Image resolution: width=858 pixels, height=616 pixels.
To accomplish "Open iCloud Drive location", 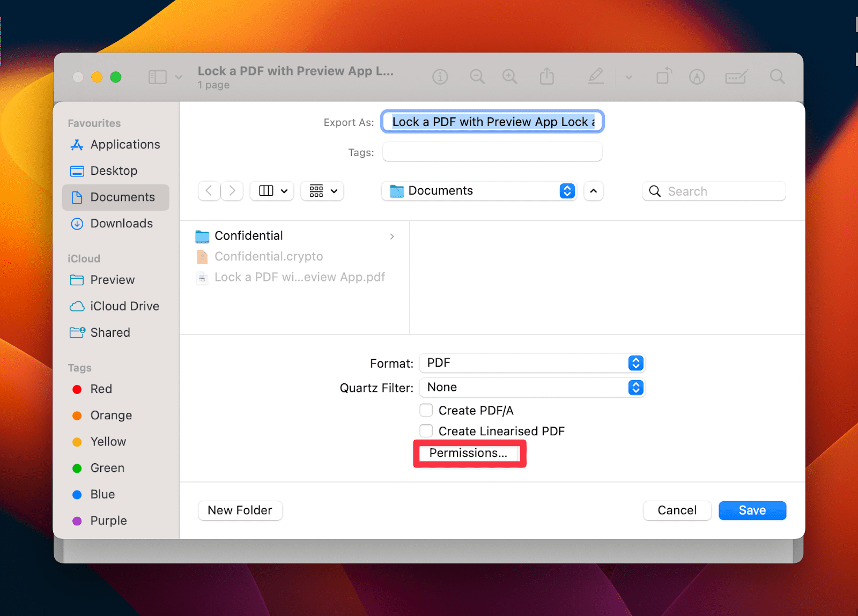I will pos(116,306).
